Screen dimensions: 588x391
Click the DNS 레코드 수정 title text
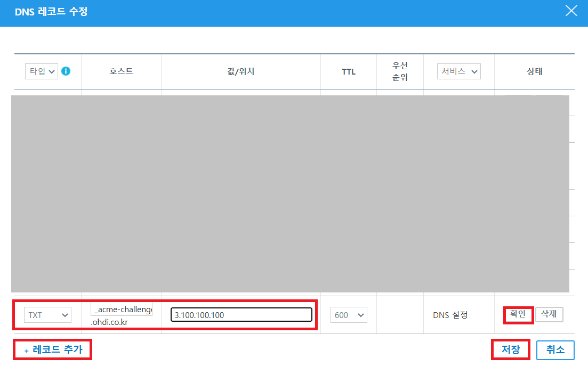pos(51,12)
